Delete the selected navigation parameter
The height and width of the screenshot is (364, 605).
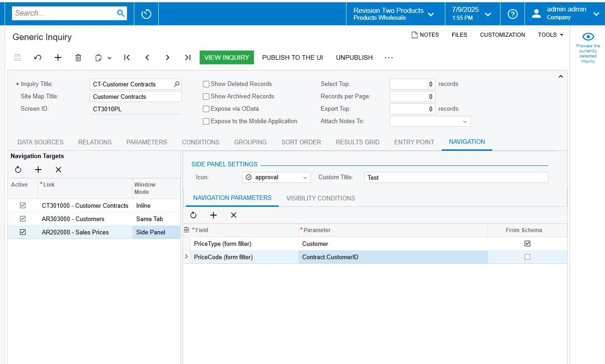[234, 215]
